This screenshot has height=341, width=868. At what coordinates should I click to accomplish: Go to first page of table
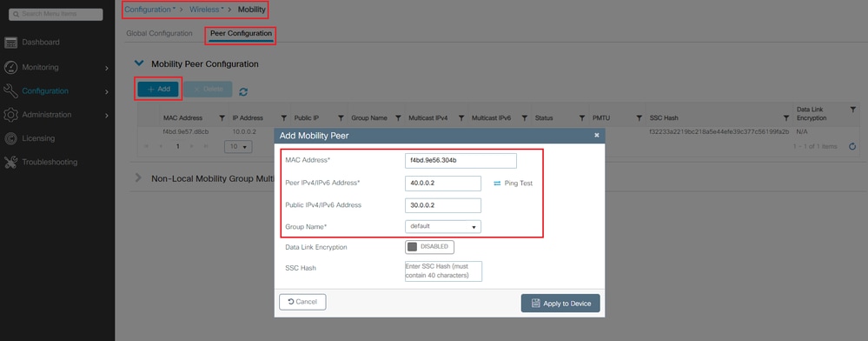[147, 146]
